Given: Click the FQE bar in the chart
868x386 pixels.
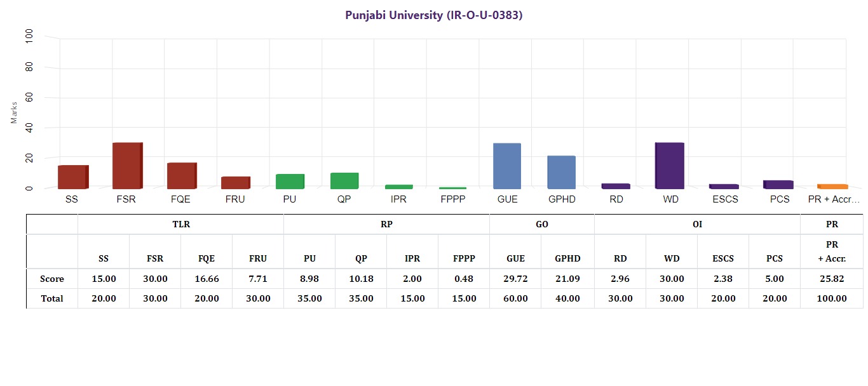Looking at the screenshot, I should [x=182, y=176].
